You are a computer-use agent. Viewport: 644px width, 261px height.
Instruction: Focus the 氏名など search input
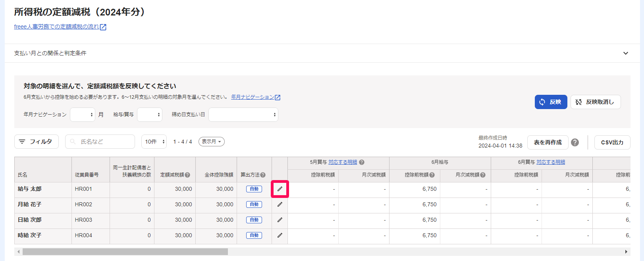tap(100, 142)
